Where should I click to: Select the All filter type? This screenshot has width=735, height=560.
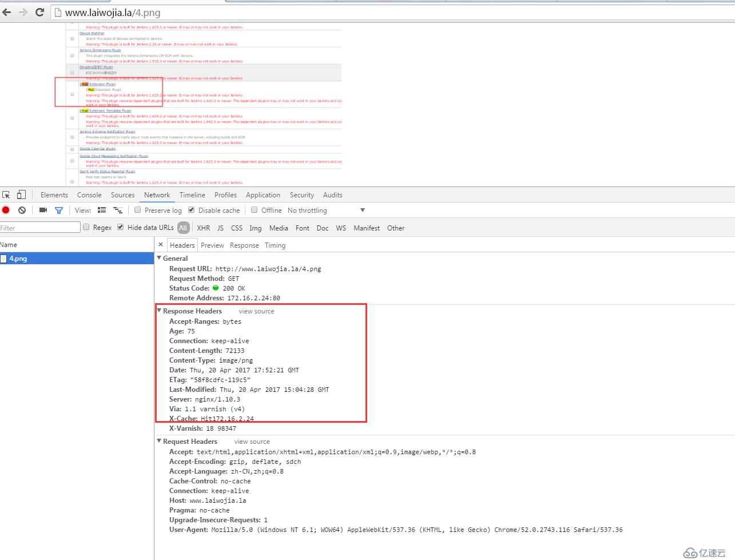coord(183,228)
